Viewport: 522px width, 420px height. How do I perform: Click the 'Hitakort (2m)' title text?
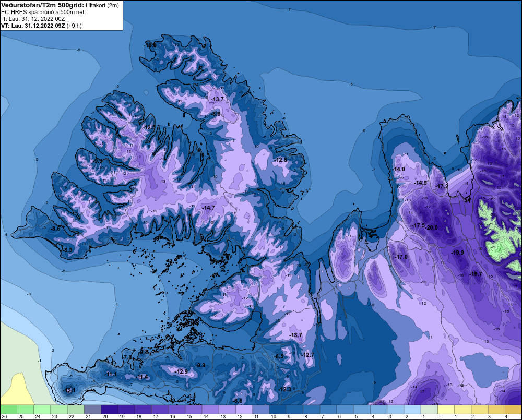click(102, 5)
